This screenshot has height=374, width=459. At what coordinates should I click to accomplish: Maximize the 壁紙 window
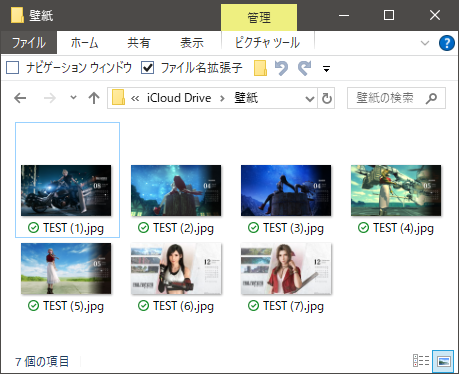click(x=389, y=15)
